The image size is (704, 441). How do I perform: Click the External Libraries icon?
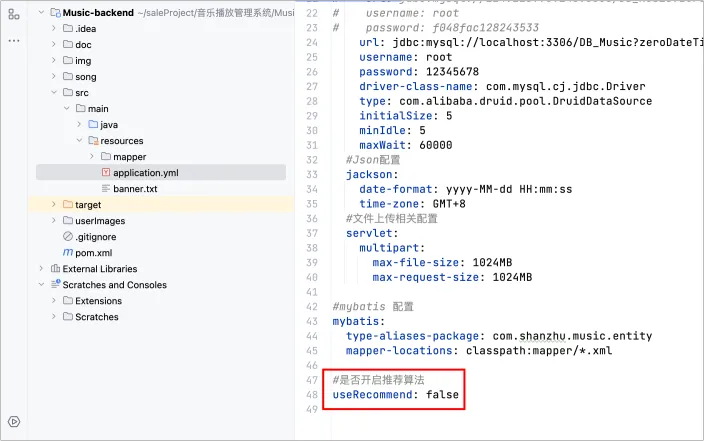click(54, 269)
